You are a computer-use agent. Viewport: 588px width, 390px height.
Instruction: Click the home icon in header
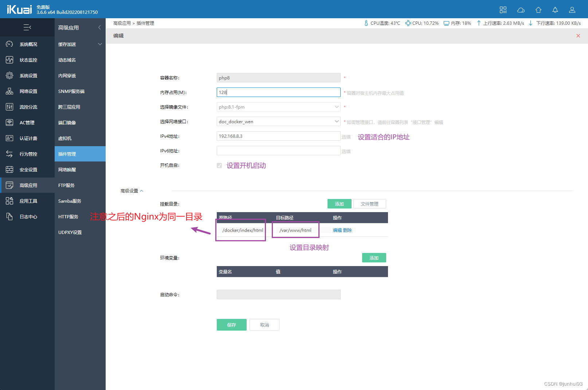click(x=538, y=10)
